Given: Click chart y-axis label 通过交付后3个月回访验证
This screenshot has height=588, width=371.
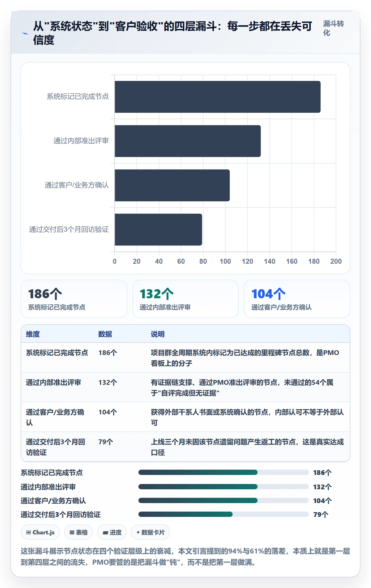Looking at the screenshot, I should click(69, 229).
